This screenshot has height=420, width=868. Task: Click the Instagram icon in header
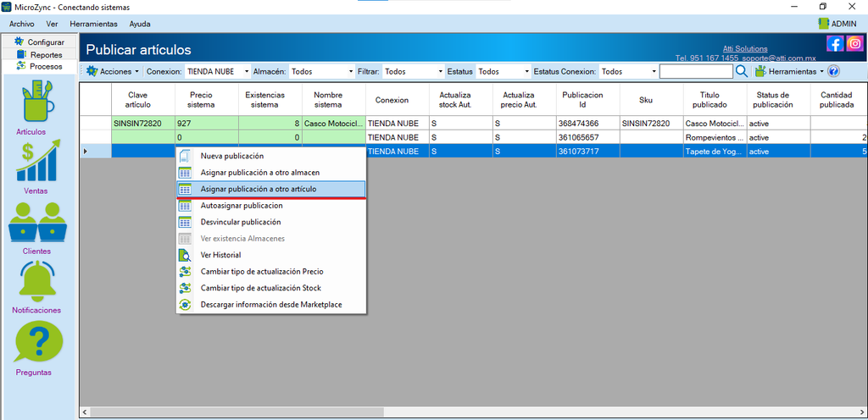pos(854,43)
